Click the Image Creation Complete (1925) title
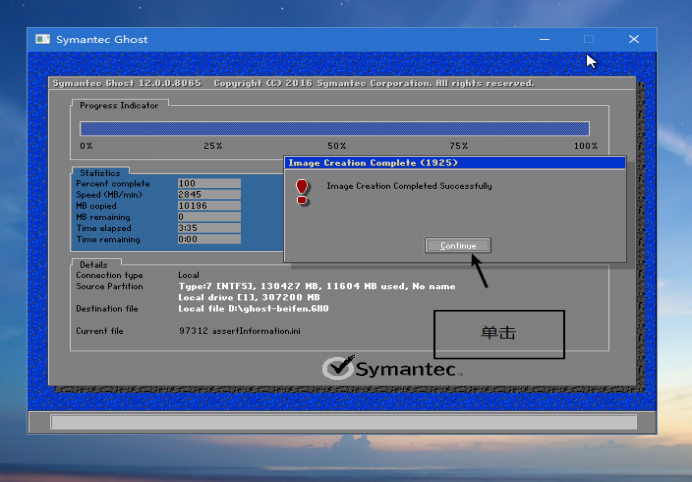The image size is (692, 482). [x=373, y=163]
